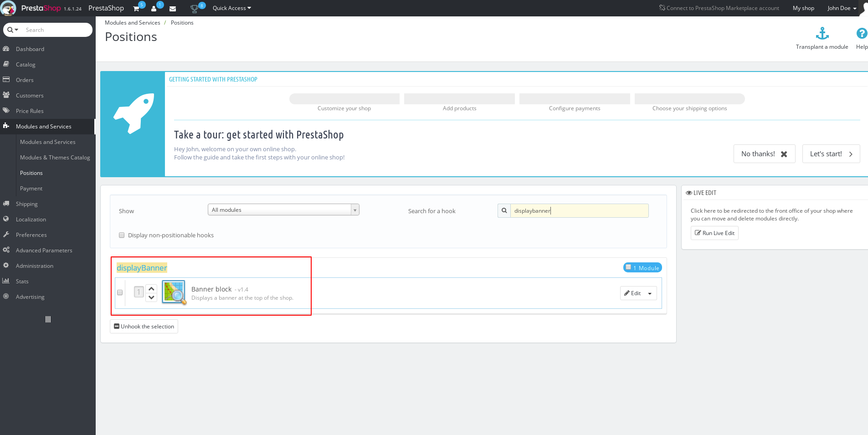Click the rocket getting started icon

(x=134, y=113)
